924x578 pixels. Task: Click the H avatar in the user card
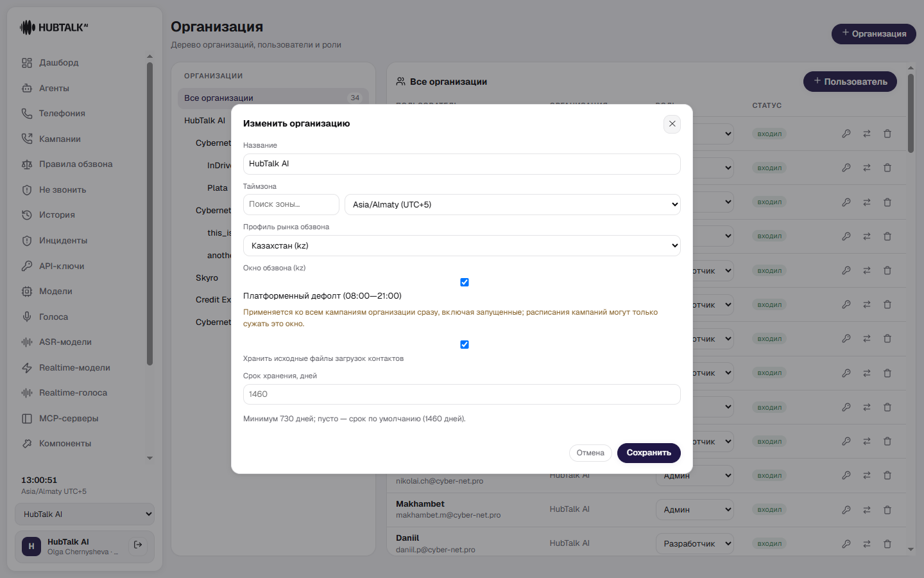[x=31, y=547]
